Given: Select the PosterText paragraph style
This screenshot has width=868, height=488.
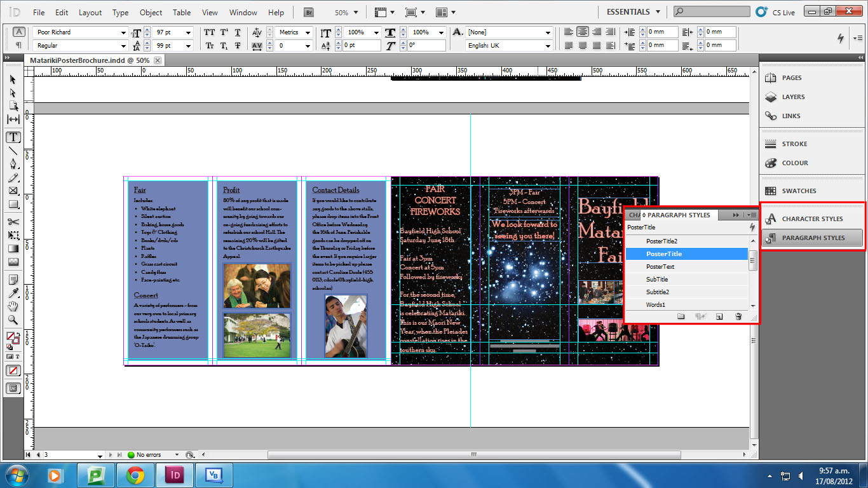Looking at the screenshot, I should (x=686, y=266).
